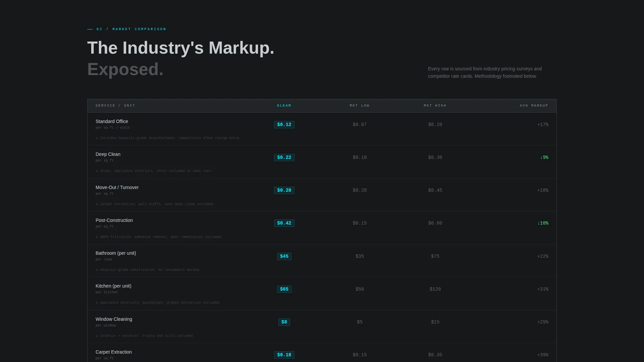
Task: Select the Deep Clean service name
Action: click(x=108, y=154)
